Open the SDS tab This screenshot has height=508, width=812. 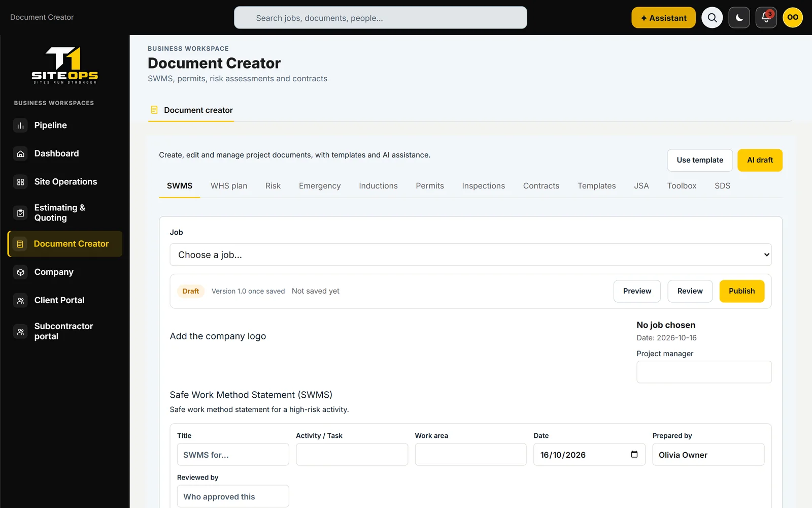click(x=722, y=186)
